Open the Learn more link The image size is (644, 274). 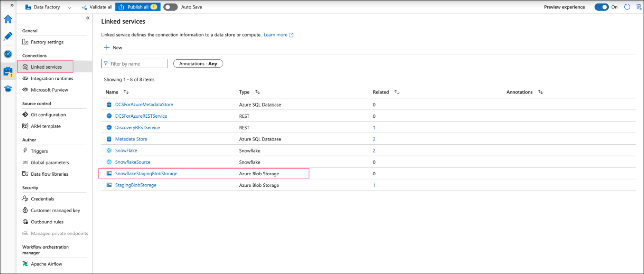(x=278, y=35)
